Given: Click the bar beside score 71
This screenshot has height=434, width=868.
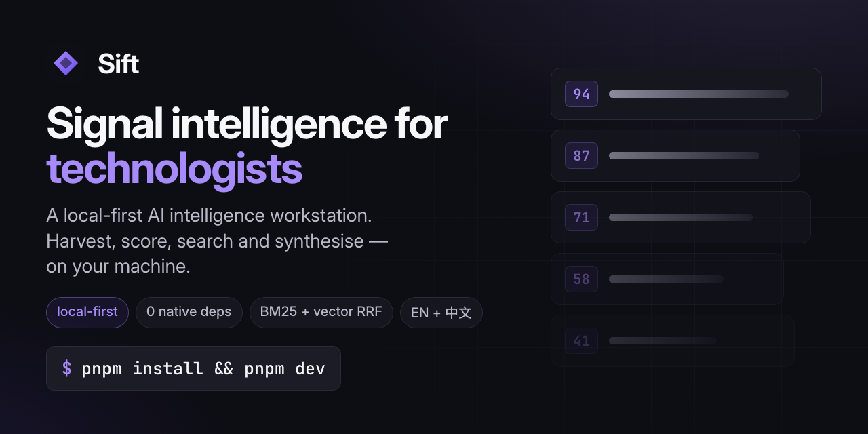Looking at the screenshot, I should pos(681,217).
